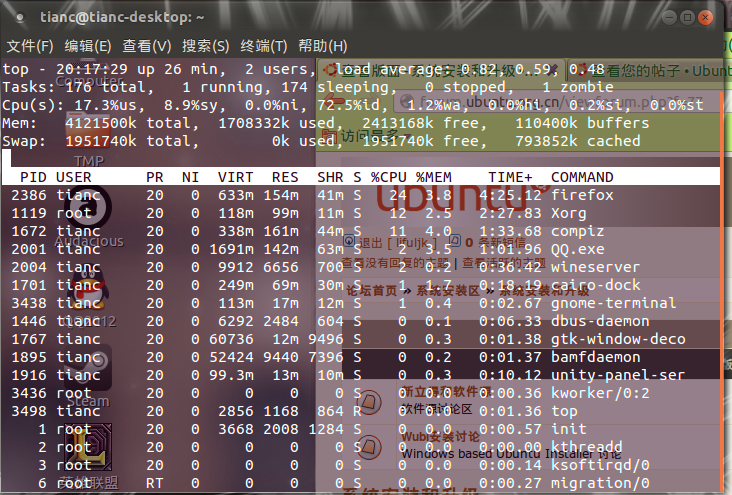
Task: Select the gtk-window-deco process name
Action: pos(618,339)
